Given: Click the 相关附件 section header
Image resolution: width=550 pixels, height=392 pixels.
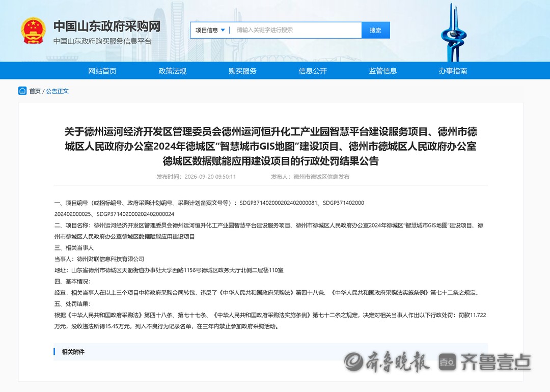Looking at the screenshot, I should (x=73, y=352).
